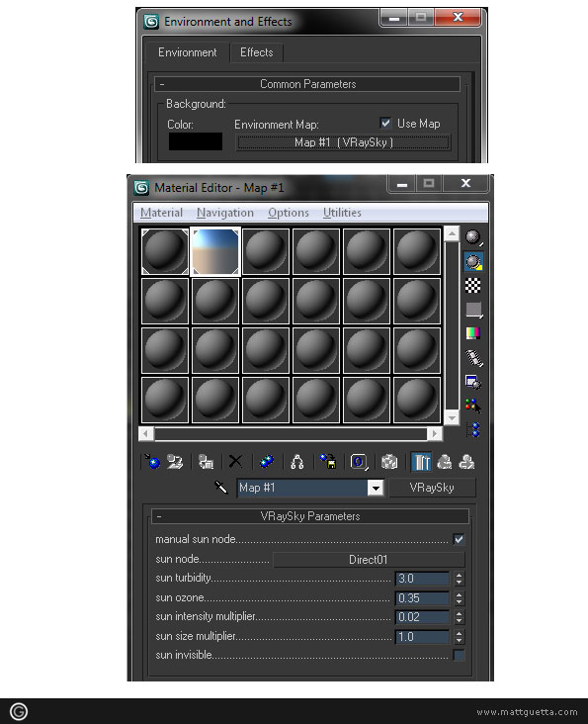Click the sample slots scroll-down arrow
The height and width of the screenshot is (724, 588).
coord(452,417)
